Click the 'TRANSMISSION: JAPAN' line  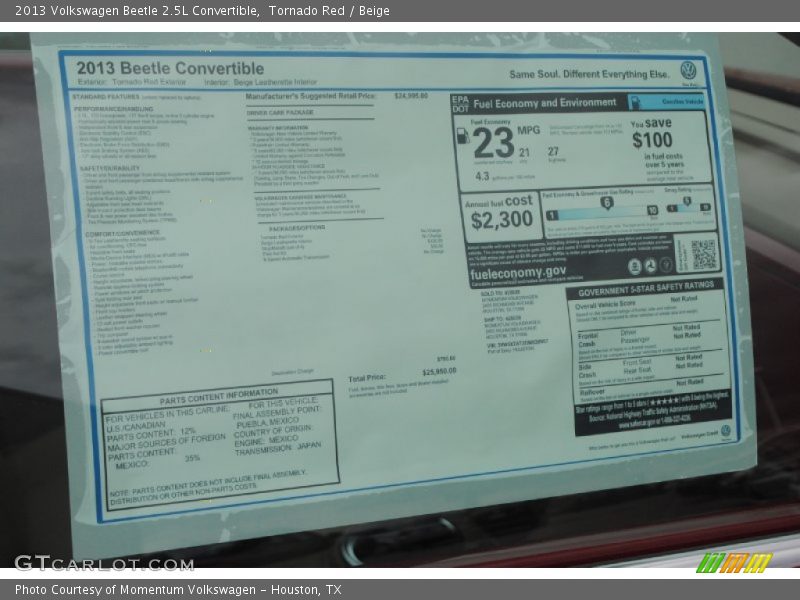click(x=278, y=449)
